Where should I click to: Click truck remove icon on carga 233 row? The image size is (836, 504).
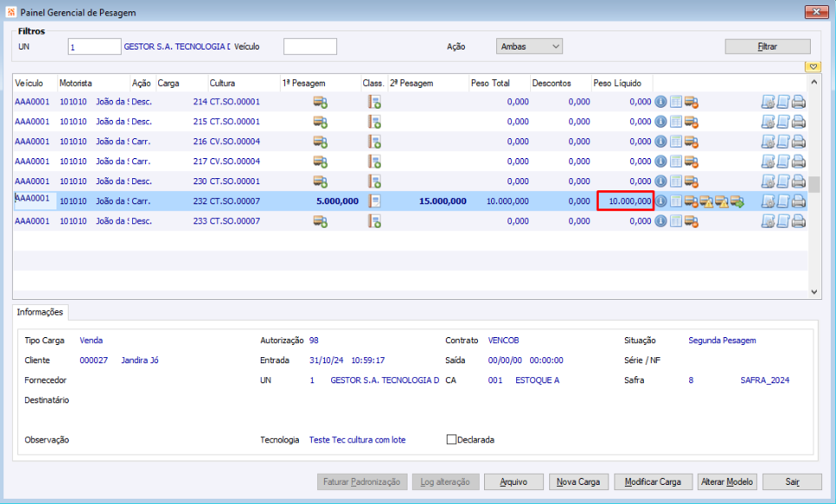click(x=692, y=222)
